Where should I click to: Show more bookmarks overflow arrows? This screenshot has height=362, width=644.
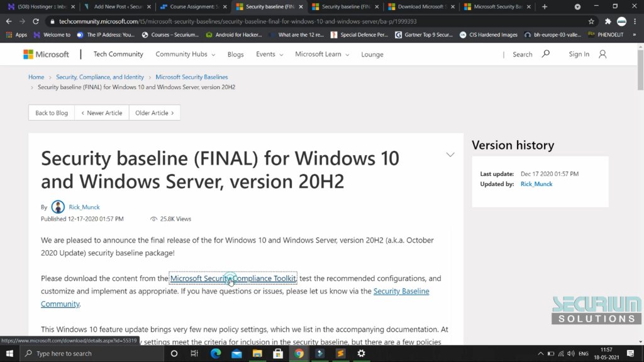(634, 35)
